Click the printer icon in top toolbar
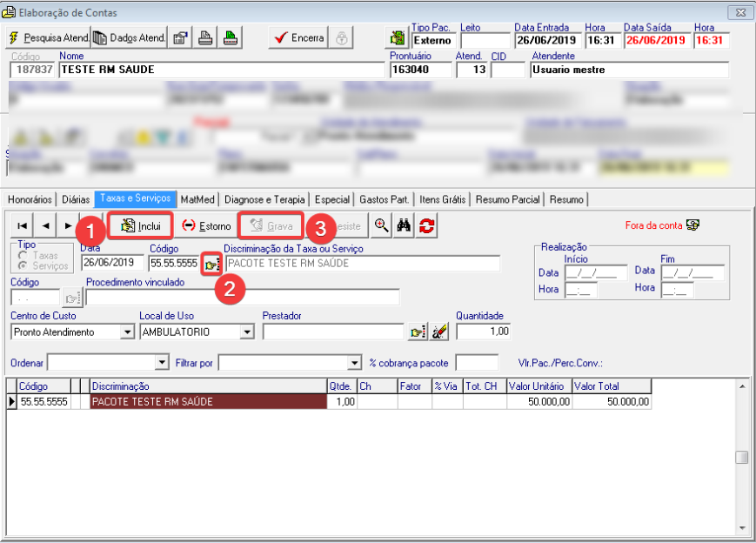756x543 pixels. pyautogui.click(x=205, y=37)
